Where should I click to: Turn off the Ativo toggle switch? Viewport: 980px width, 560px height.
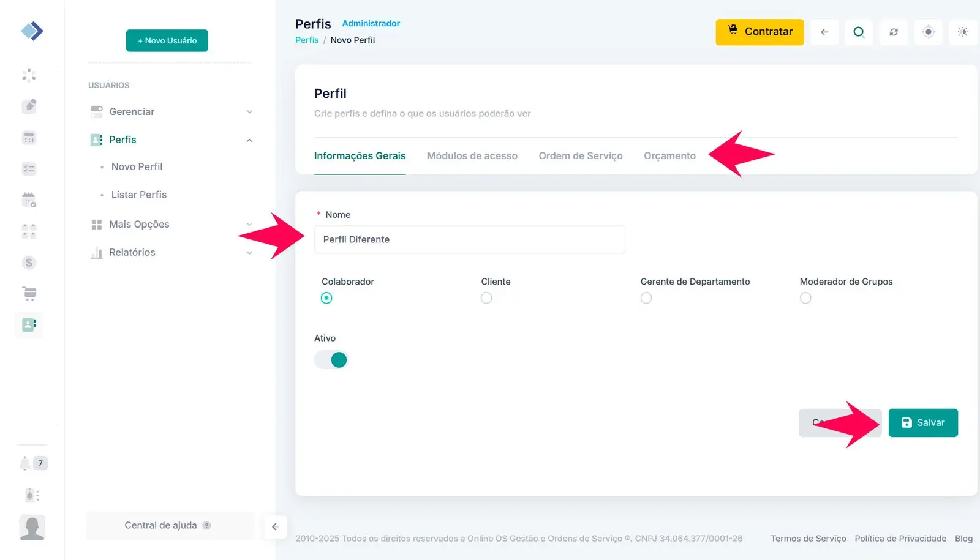[x=331, y=360]
